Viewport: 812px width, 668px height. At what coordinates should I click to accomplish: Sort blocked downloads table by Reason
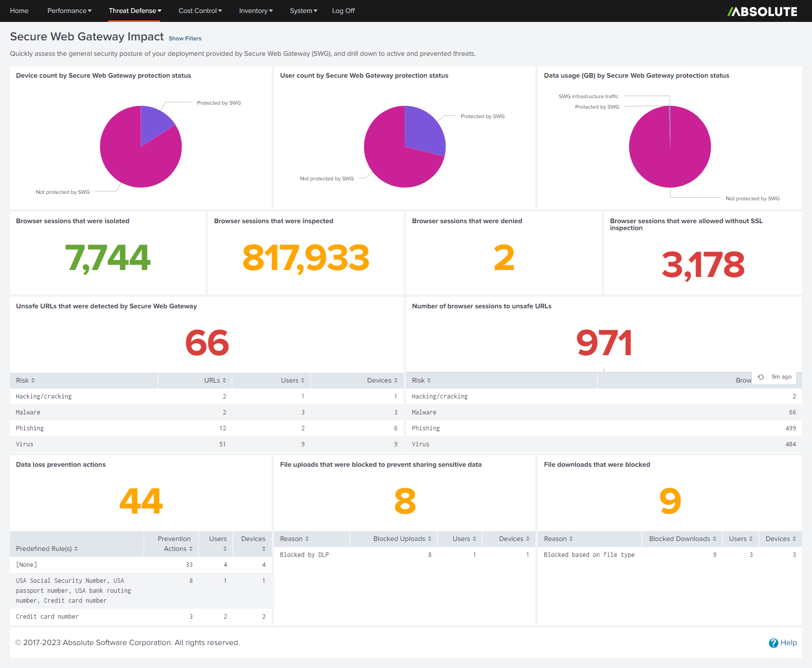(x=558, y=539)
